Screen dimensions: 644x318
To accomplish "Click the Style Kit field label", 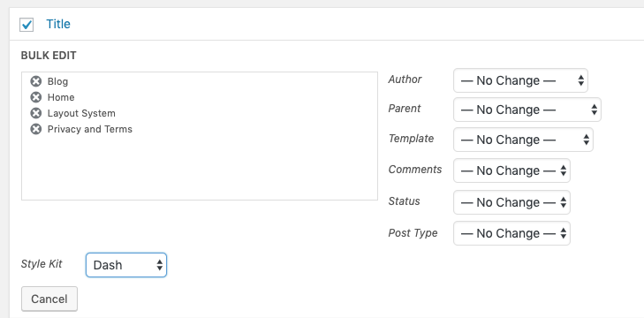I will coord(42,264).
